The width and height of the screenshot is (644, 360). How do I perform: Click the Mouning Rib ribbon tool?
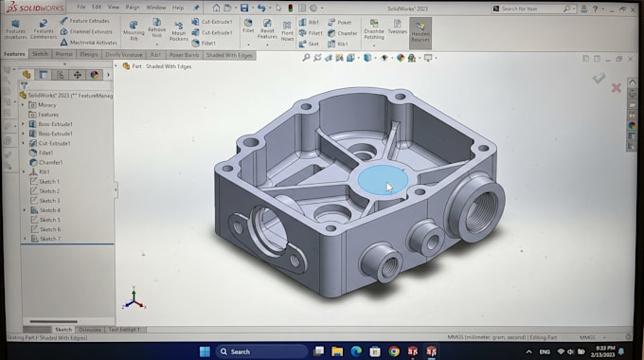click(134, 31)
